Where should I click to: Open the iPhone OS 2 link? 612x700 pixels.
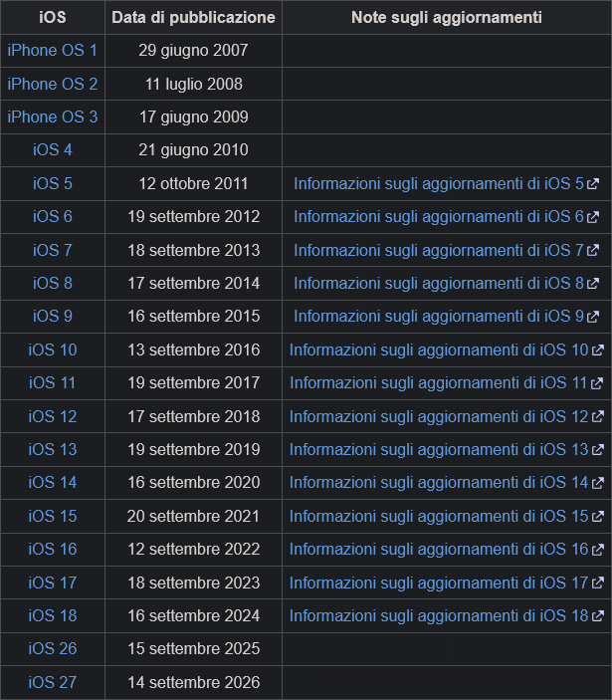click(52, 84)
